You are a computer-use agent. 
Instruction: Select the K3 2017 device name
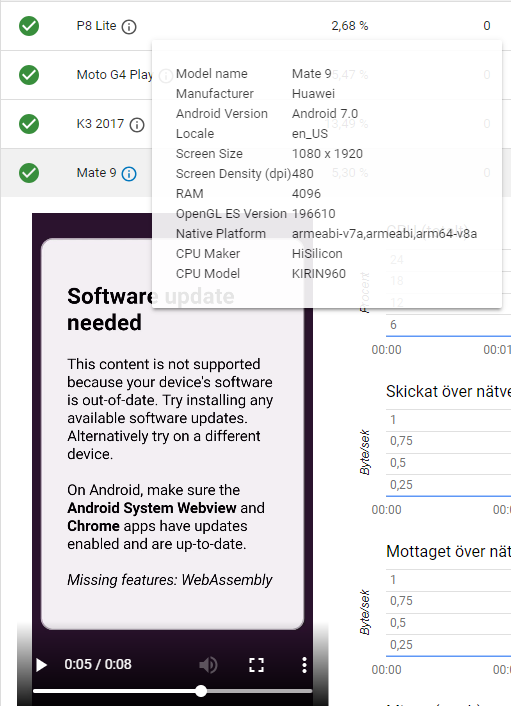click(x=100, y=124)
